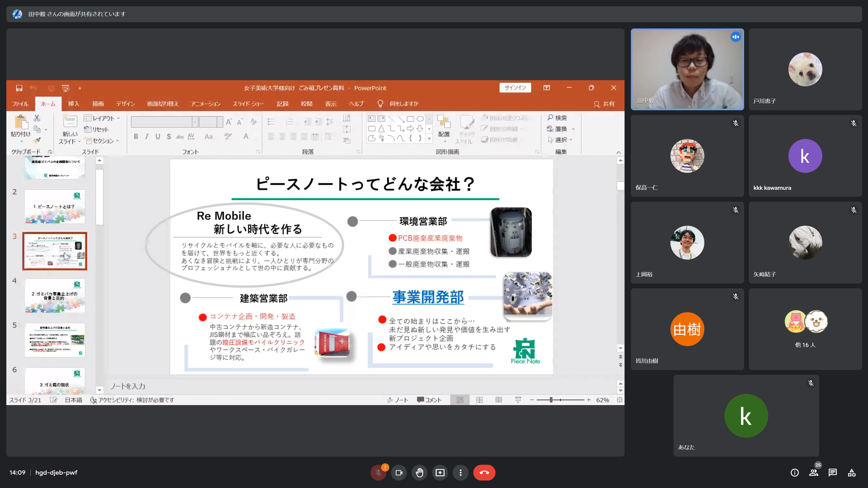Open meeting details info icon
The height and width of the screenshot is (488, 868).
[x=795, y=473]
